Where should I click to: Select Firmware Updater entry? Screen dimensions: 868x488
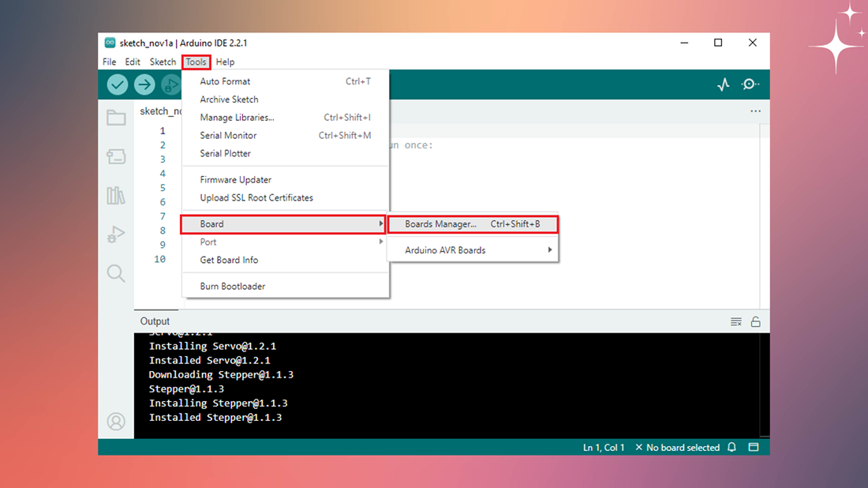click(x=285, y=179)
